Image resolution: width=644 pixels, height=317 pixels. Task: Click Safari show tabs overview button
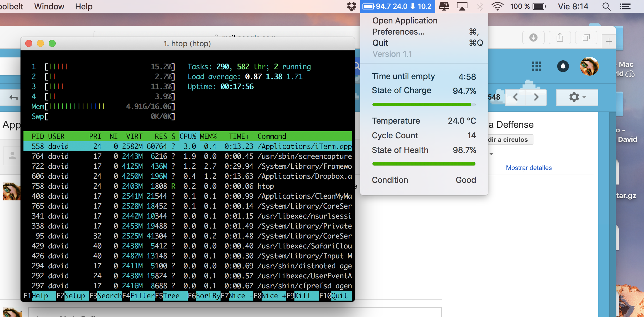[x=586, y=38]
